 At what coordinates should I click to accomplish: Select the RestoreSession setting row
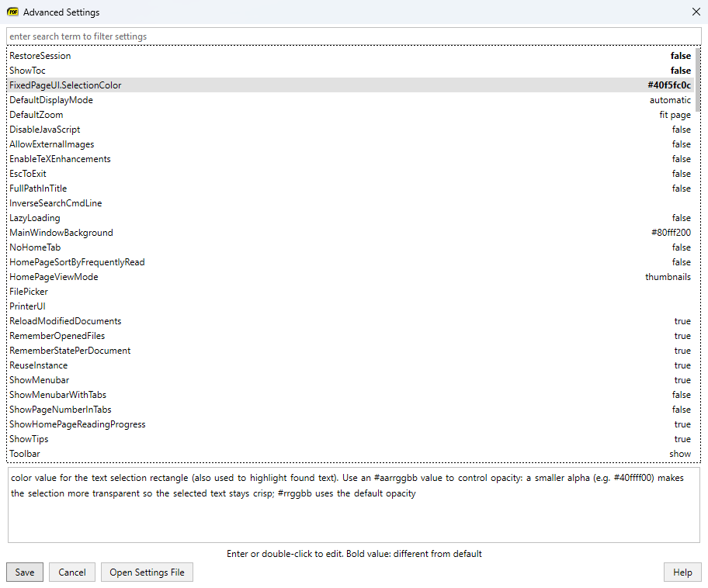click(350, 56)
